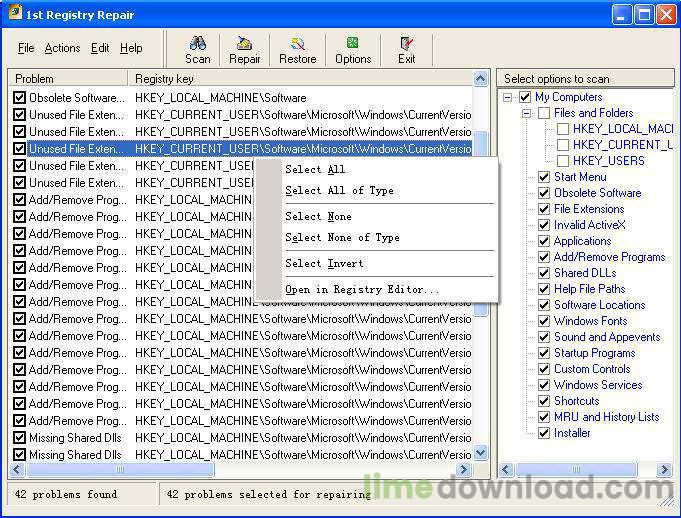681x518 pixels.
Task: Sort by the Problem column header
Action: (x=69, y=79)
